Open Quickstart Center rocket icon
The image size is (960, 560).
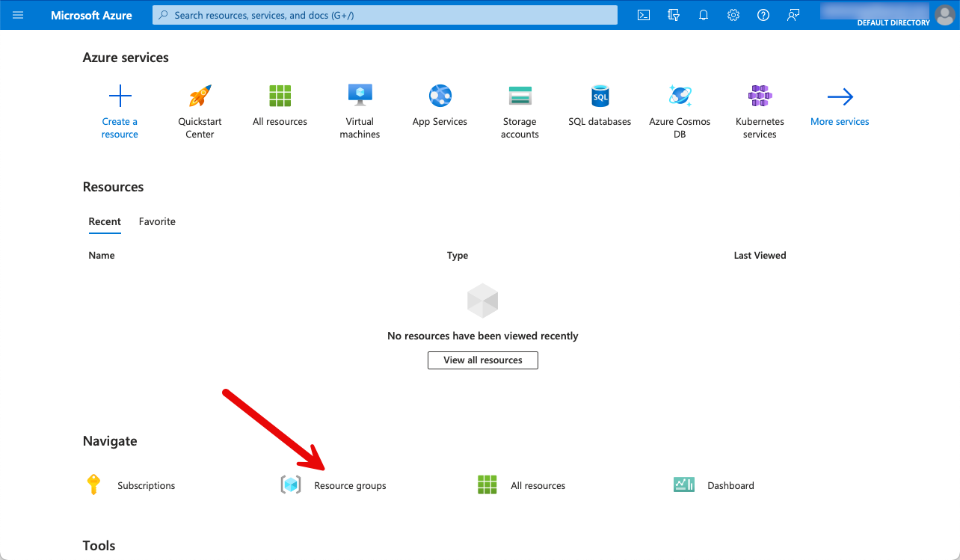point(200,96)
